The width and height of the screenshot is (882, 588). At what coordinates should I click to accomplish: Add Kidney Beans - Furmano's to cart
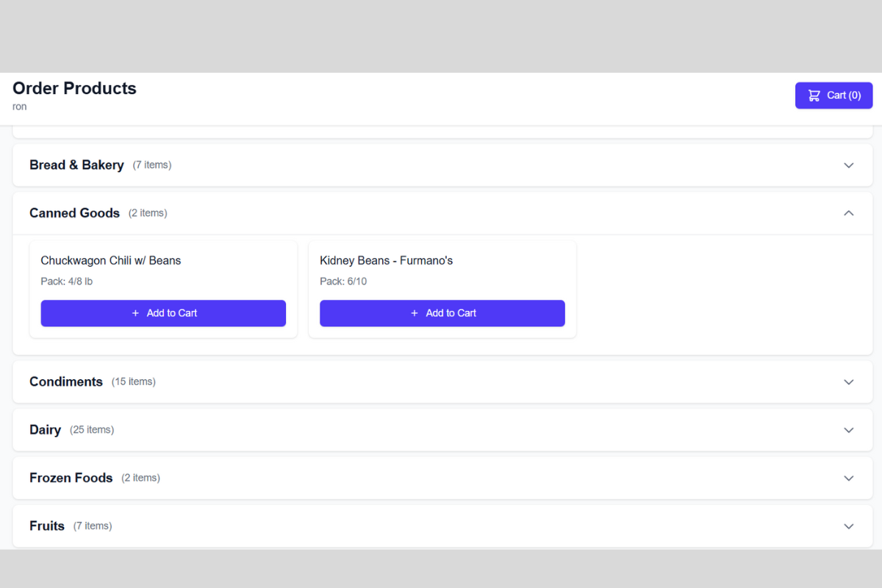click(442, 313)
